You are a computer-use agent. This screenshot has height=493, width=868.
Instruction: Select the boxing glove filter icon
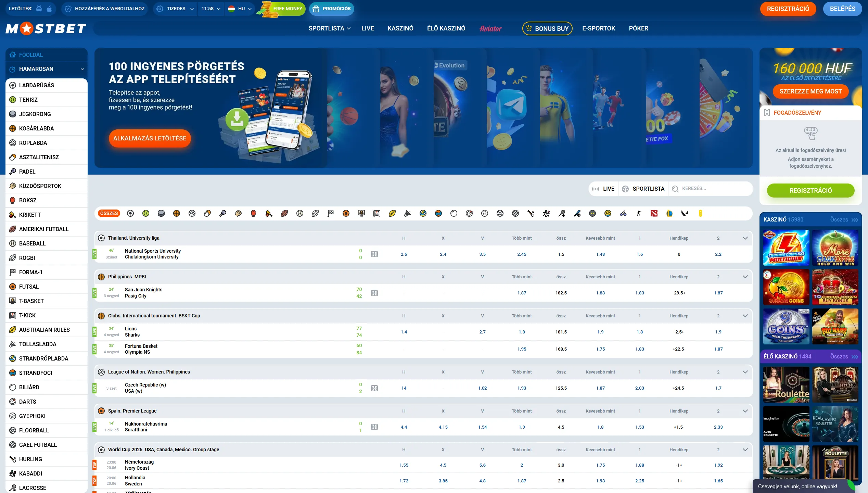pos(254,213)
